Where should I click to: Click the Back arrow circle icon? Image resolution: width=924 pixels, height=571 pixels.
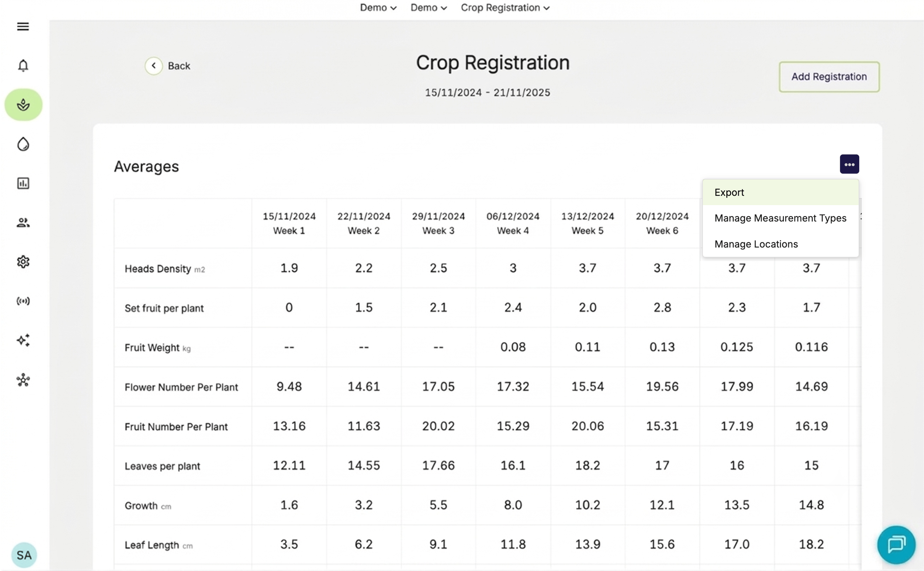(153, 66)
